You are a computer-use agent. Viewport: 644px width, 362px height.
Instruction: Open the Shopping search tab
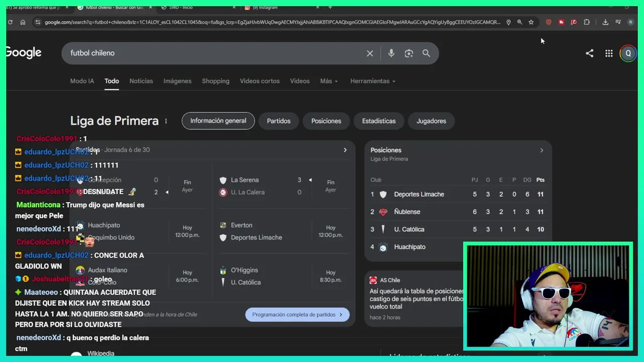coord(215,81)
